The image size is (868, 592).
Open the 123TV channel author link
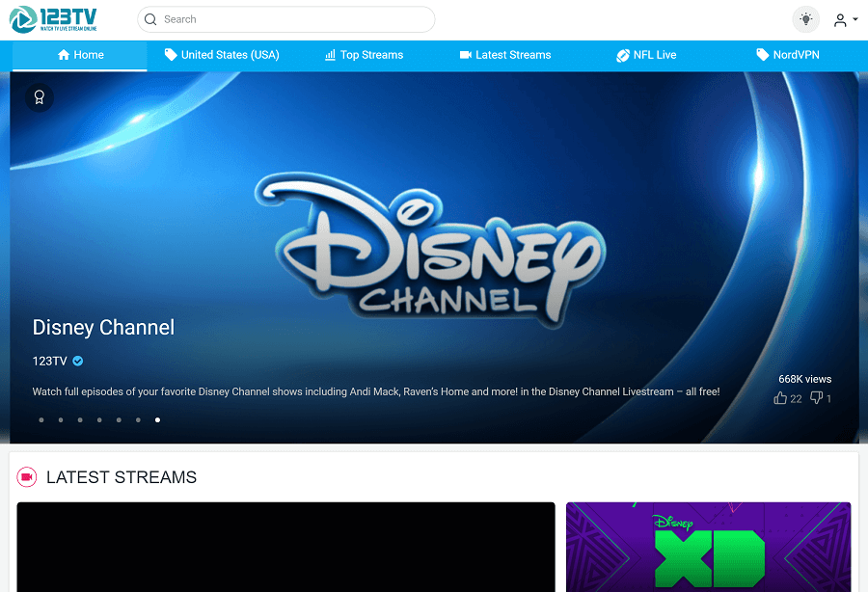tap(49, 361)
